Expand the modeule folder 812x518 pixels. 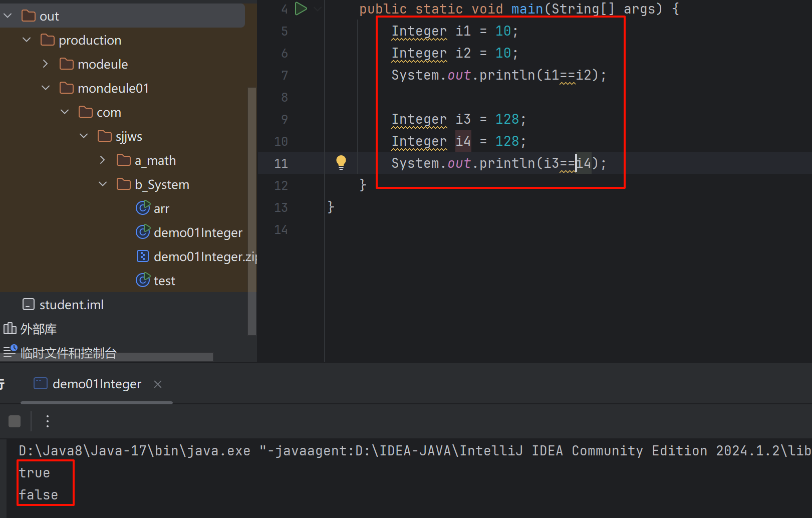pos(46,64)
